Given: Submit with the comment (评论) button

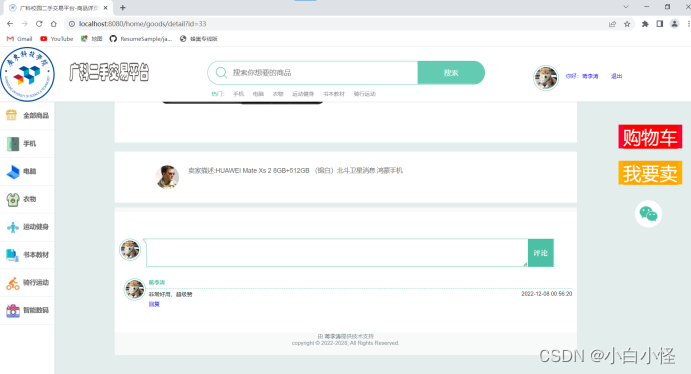Looking at the screenshot, I should coord(541,253).
